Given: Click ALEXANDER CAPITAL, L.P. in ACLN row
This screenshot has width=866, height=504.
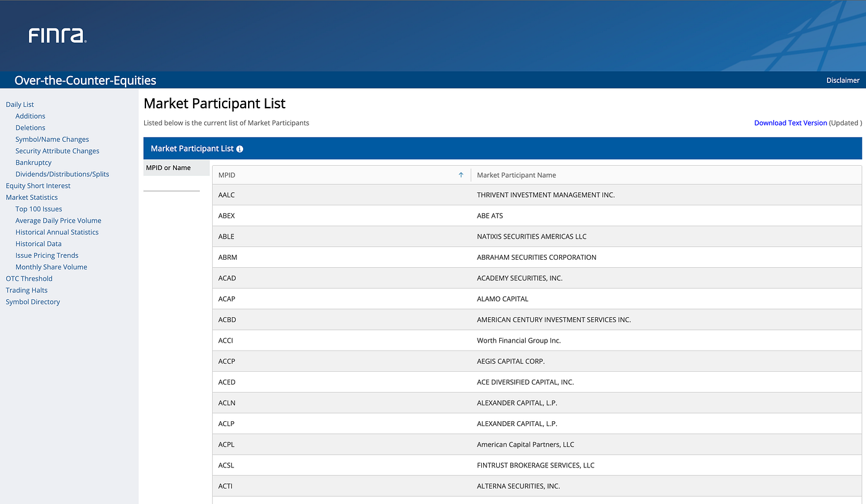Looking at the screenshot, I should coord(517,403).
